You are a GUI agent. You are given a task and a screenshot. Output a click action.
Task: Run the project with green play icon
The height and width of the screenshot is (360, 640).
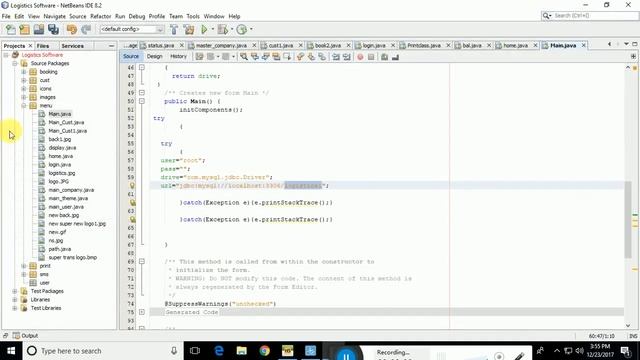pos(204,29)
